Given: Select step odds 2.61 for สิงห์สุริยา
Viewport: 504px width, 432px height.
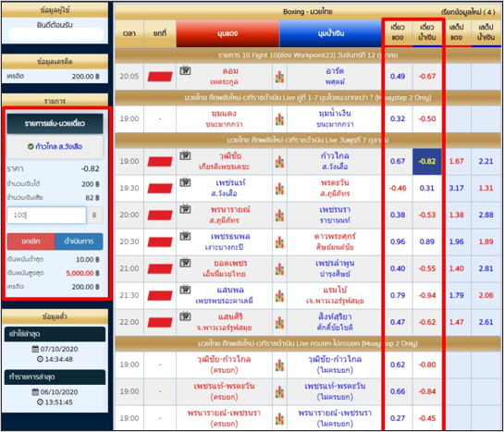Looking at the screenshot, I should [486, 322].
